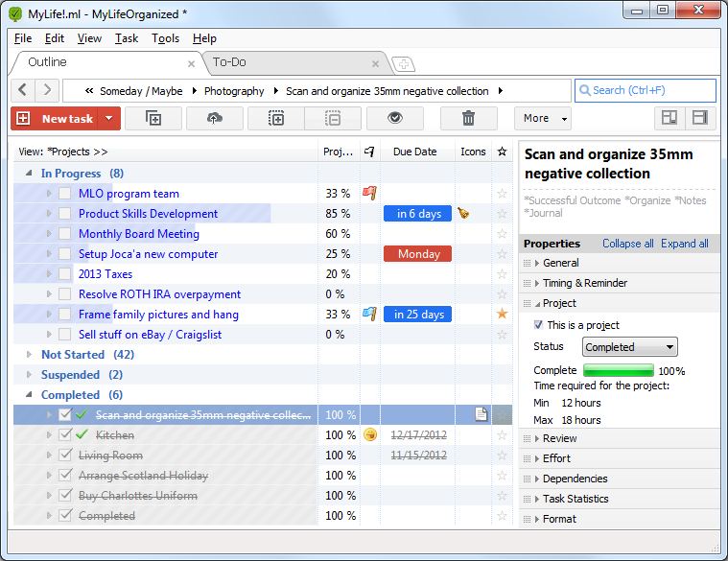Viewport: 728px width, 561px height.
Task: Click the blue flag on Frame family pictures
Action: tap(369, 315)
